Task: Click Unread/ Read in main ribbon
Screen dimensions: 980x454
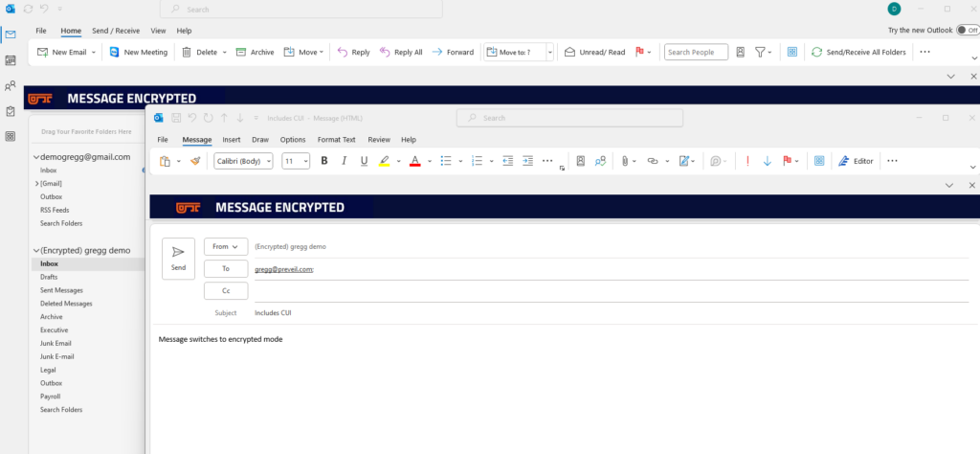Action: click(x=594, y=53)
